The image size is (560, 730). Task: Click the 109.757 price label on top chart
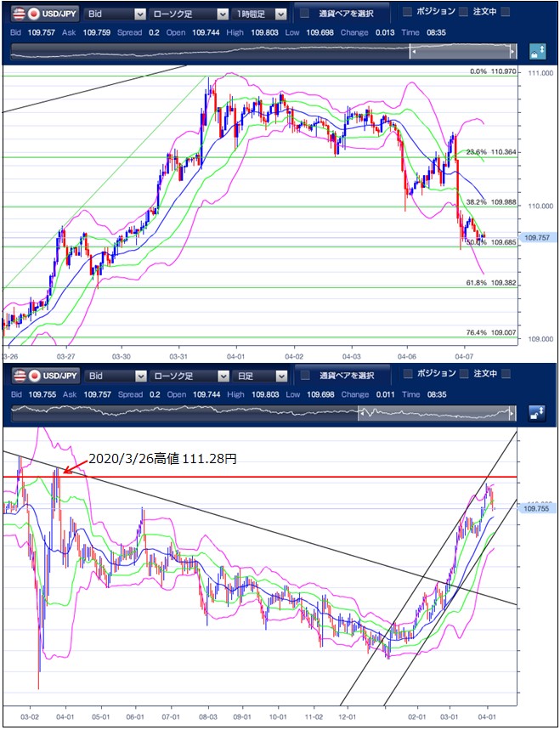coord(539,238)
